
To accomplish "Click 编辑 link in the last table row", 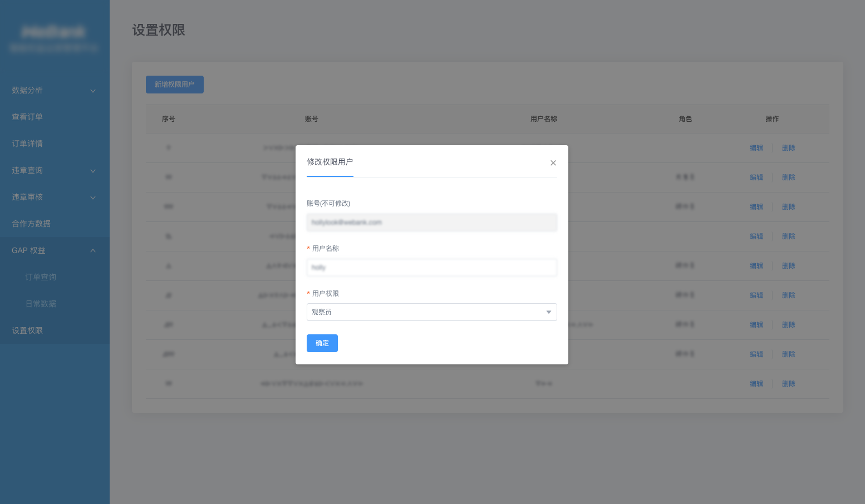I will [x=756, y=384].
